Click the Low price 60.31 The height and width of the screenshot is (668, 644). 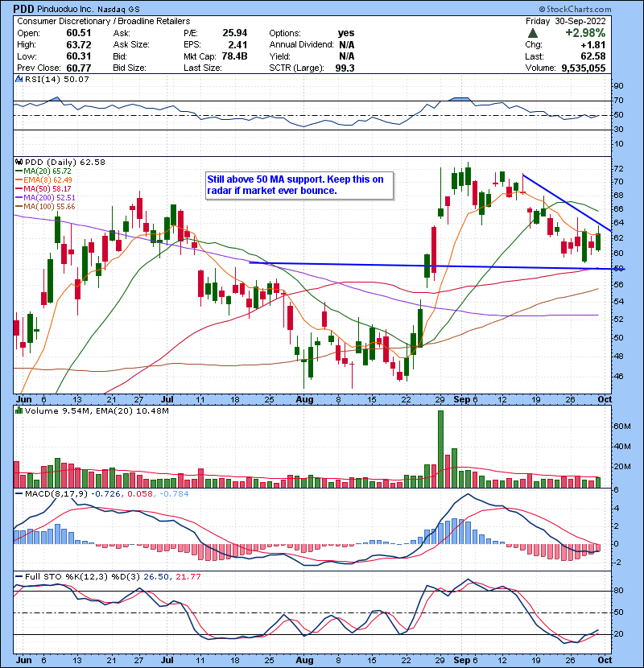click(78, 56)
